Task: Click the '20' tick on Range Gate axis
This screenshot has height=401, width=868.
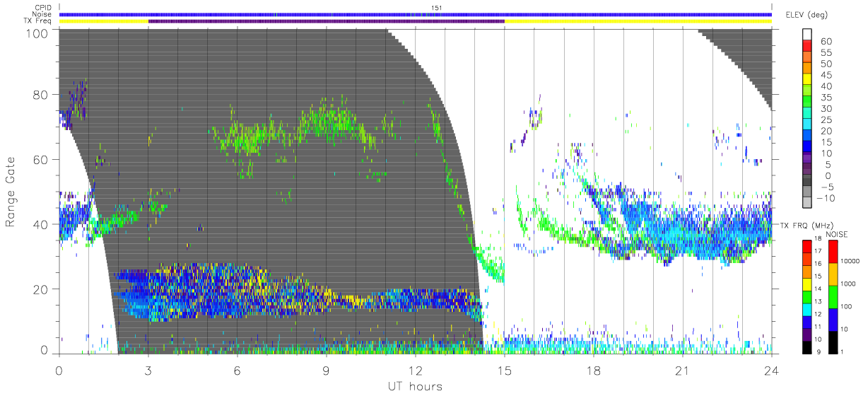Action: (x=41, y=289)
